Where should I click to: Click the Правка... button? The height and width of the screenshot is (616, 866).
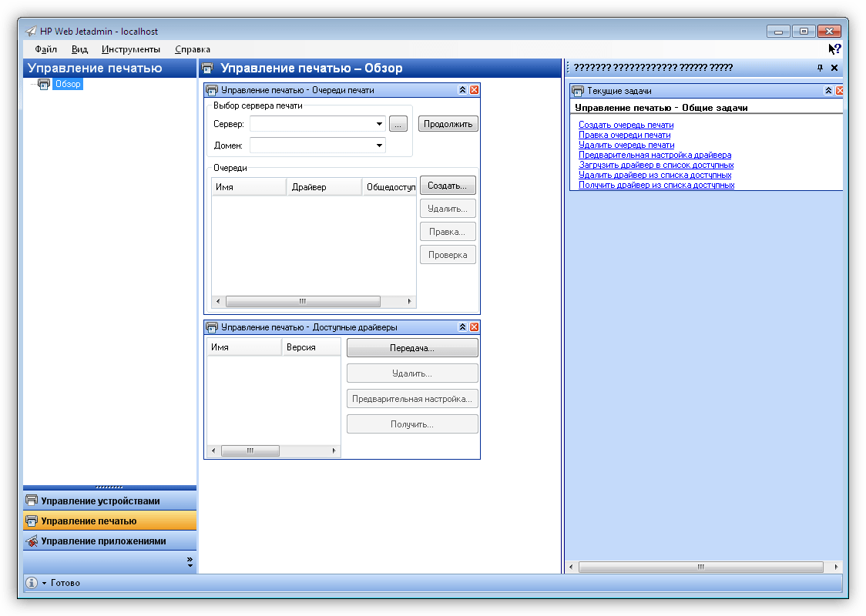[x=448, y=232]
